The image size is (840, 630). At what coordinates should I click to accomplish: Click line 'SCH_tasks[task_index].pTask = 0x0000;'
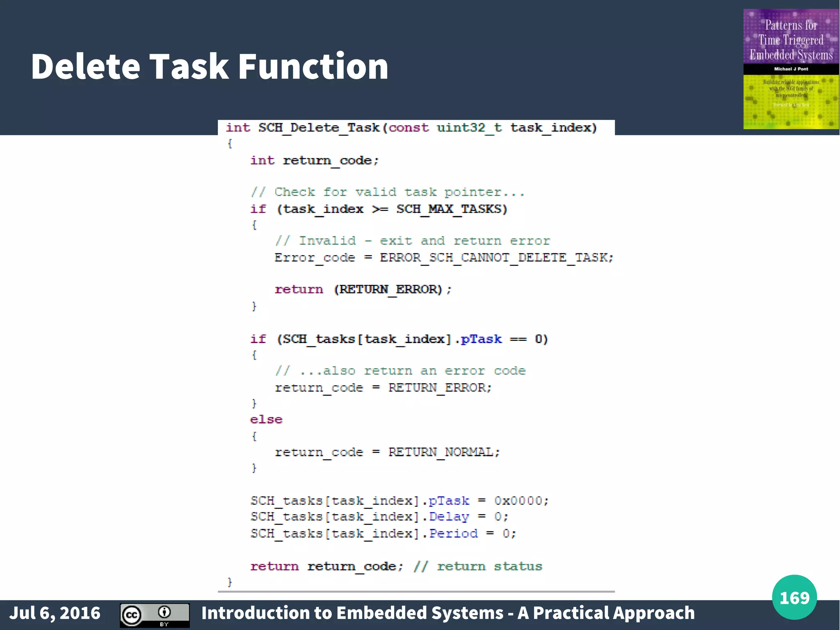[x=399, y=501]
